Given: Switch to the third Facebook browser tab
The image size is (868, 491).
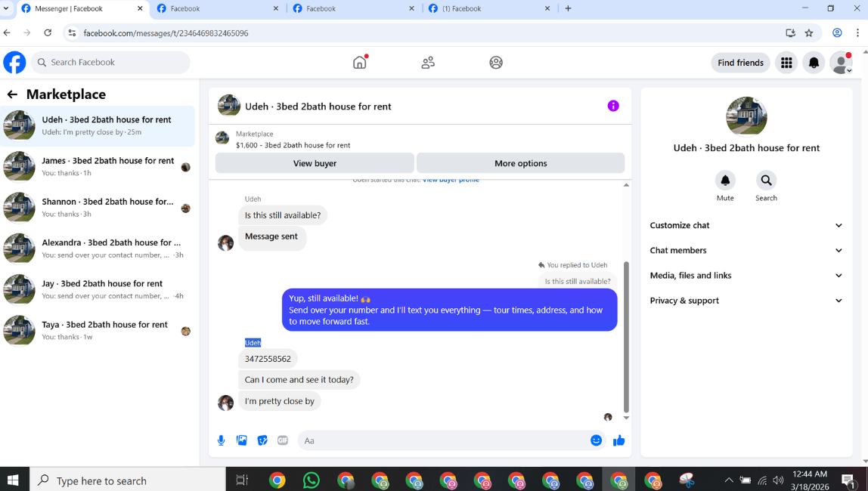Looking at the screenshot, I should point(354,9).
